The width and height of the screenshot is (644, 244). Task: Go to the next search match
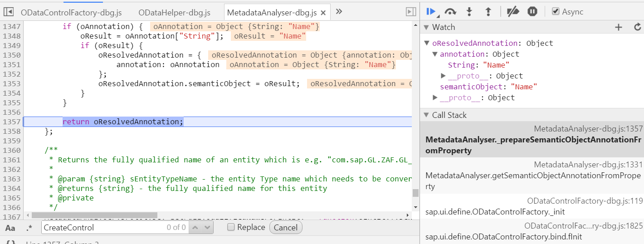(207, 228)
